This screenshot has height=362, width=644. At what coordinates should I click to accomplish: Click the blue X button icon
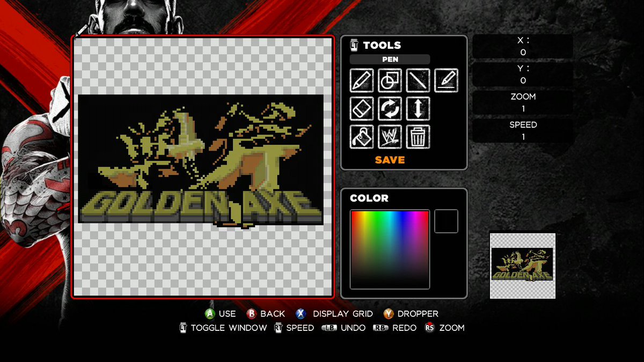(x=301, y=314)
